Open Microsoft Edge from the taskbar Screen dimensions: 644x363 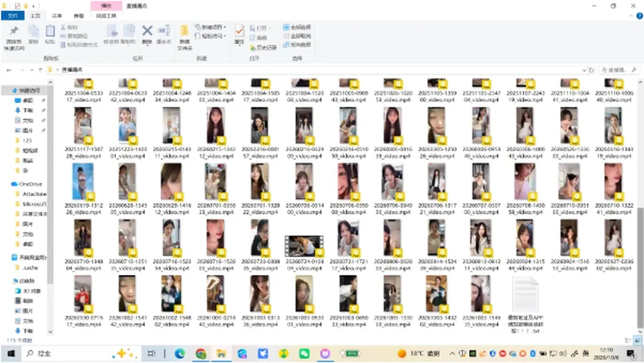180,354
